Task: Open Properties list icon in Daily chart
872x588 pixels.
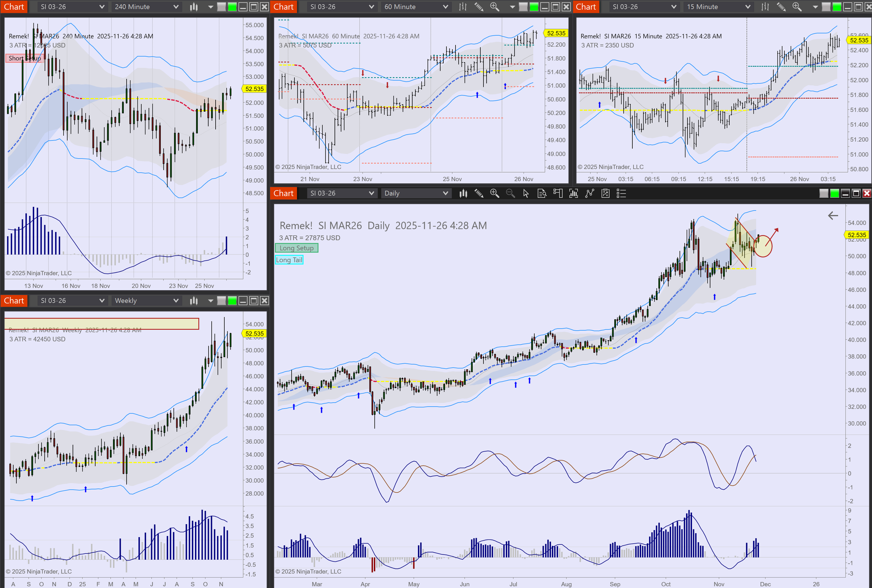Action: pos(621,193)
